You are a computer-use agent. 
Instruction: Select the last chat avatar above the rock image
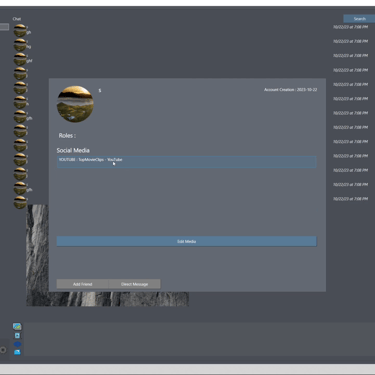[20, 202]
